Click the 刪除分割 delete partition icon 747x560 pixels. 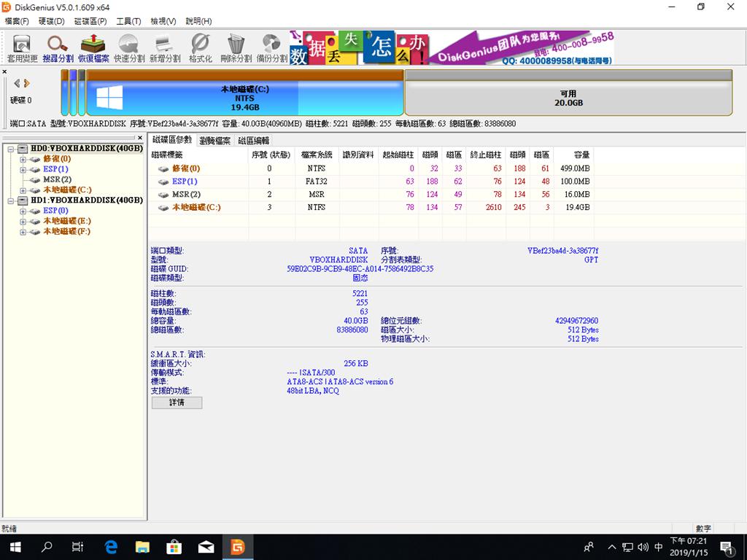point(236,49)
